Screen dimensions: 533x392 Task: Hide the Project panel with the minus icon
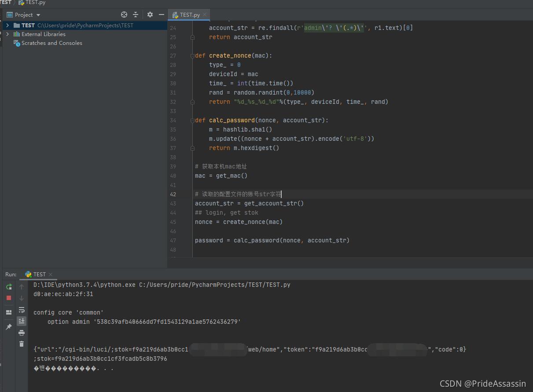161,15
